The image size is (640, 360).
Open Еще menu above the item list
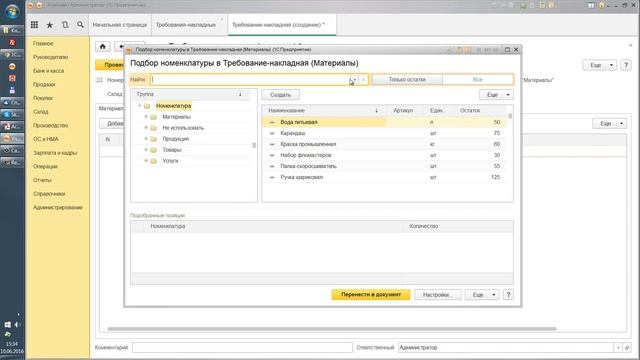(496, 95)
